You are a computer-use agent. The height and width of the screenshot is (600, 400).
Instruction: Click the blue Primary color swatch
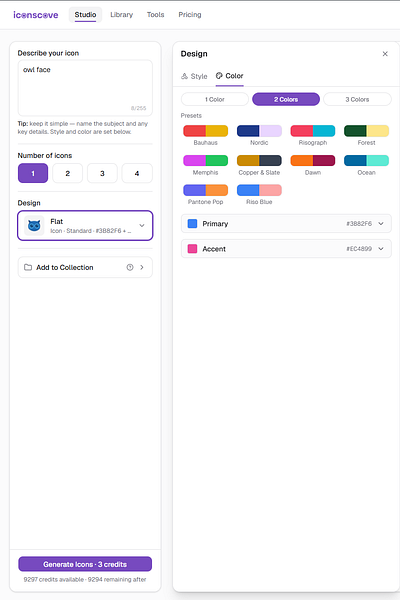pyautogui.click(x=193, y=223)
